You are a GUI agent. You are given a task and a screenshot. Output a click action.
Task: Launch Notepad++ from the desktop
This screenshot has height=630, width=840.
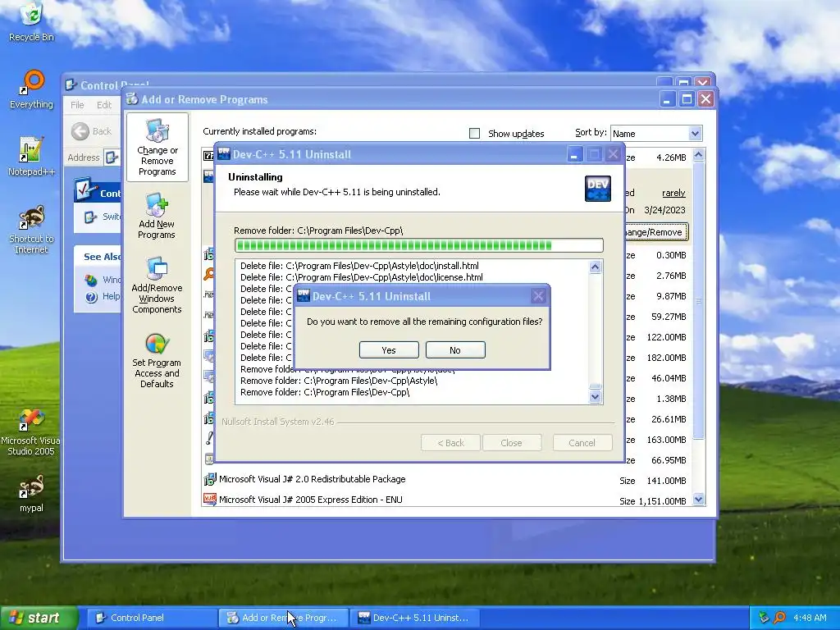pos(31,157)
